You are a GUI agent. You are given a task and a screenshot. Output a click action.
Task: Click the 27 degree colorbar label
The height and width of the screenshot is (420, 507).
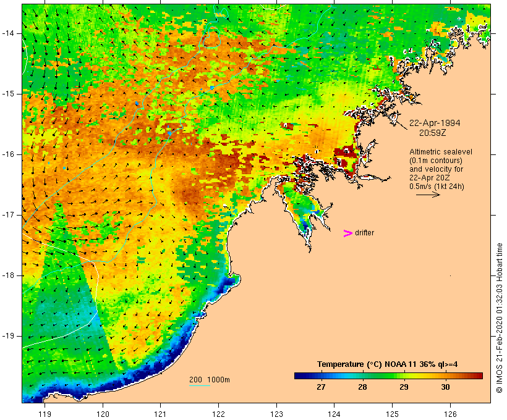[321, 387]
